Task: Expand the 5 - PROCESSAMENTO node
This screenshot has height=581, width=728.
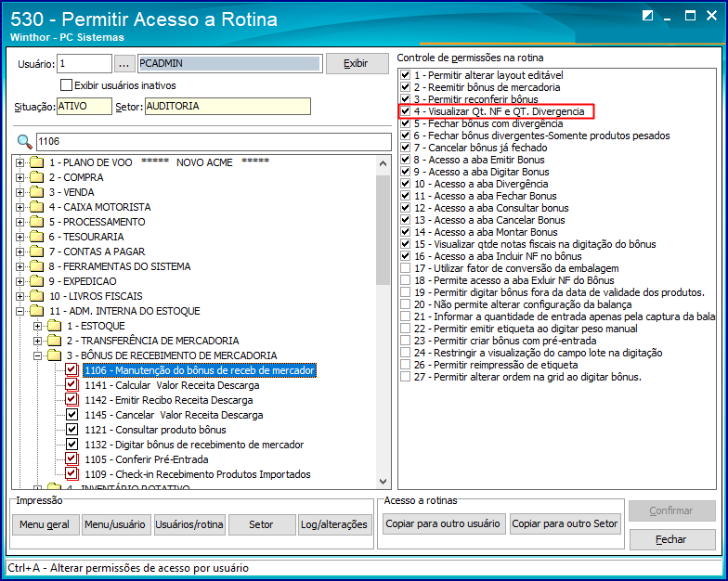Action: click(20, 222)
